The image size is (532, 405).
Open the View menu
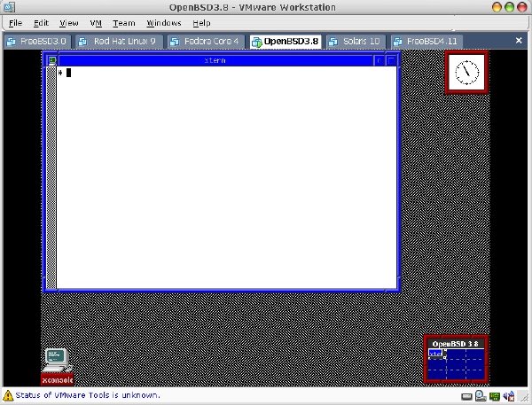coord(69,23)
